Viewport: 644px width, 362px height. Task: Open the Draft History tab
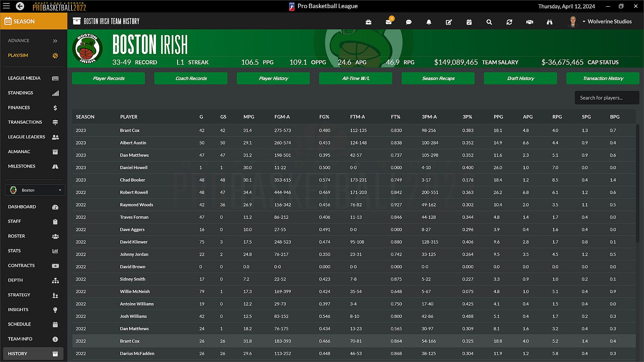[520, 78]
